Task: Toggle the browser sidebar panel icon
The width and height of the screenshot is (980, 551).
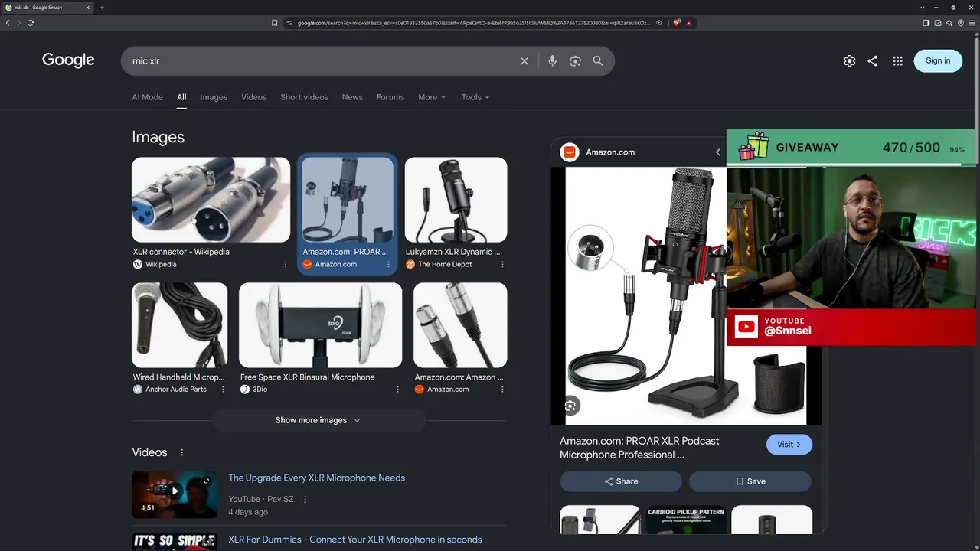Action: click(x=926, y=23)
